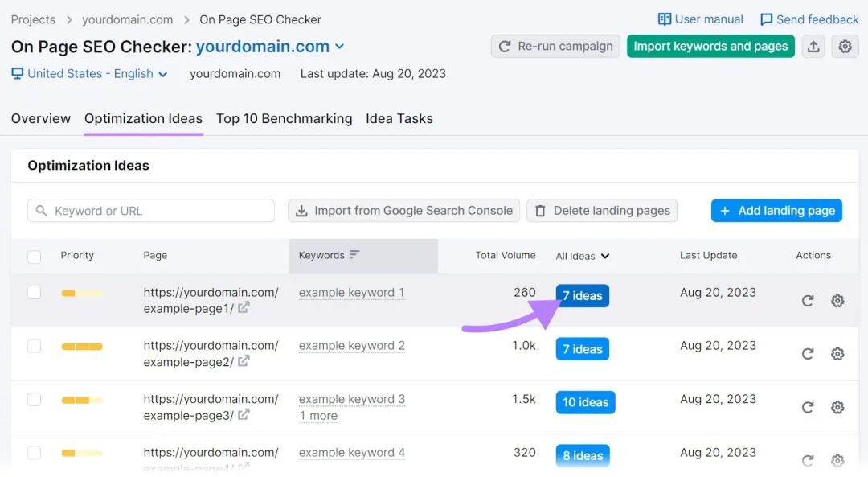Check the box for example-page1 row
This screenshot has width=868, height=477.
34,293
